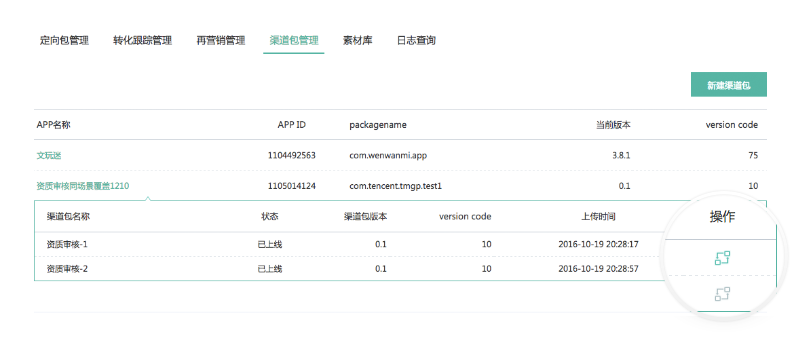Click version code 75
Image resolution: width=790 pixels, height=363 pixels.
(753, 156)
